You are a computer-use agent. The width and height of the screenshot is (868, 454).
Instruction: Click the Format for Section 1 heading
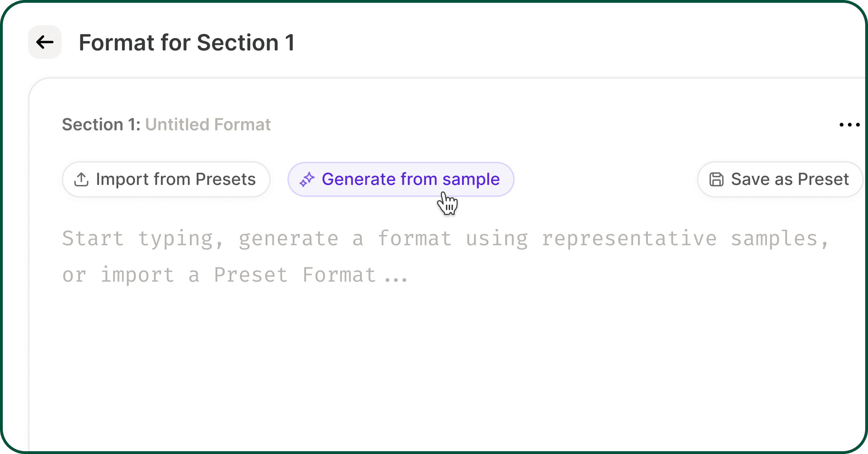(187, 43)
